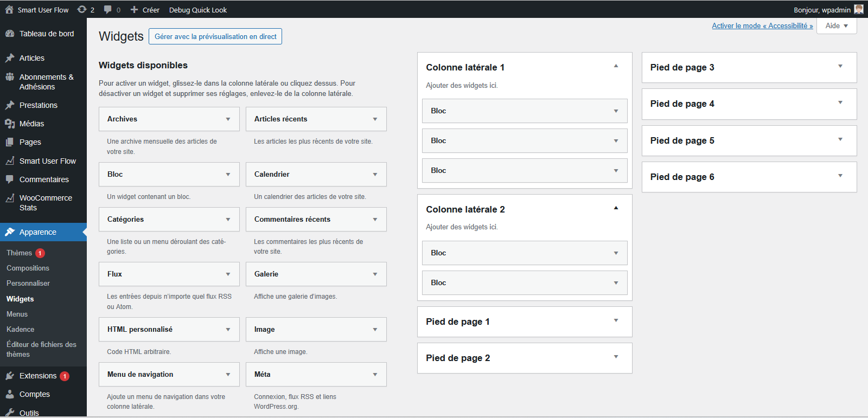Click the WooCommerce Stats chart icon
Image resolution: width=868 pixels, height=418 pixels.
(x=10, y=198)
